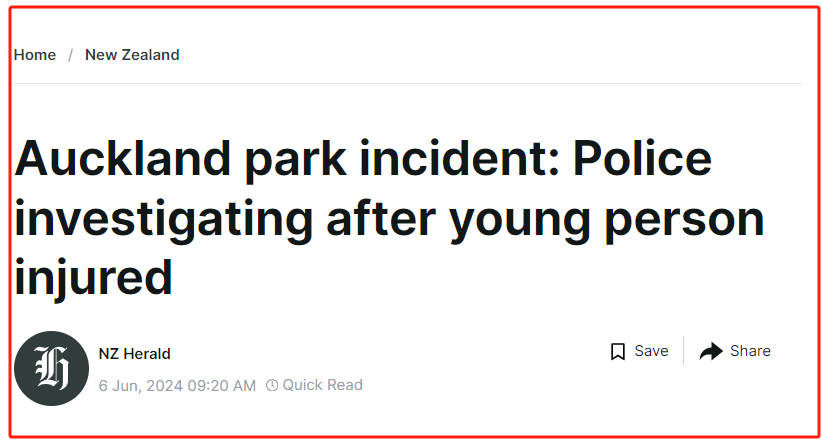Click the headline word investigating

point(164,219)
